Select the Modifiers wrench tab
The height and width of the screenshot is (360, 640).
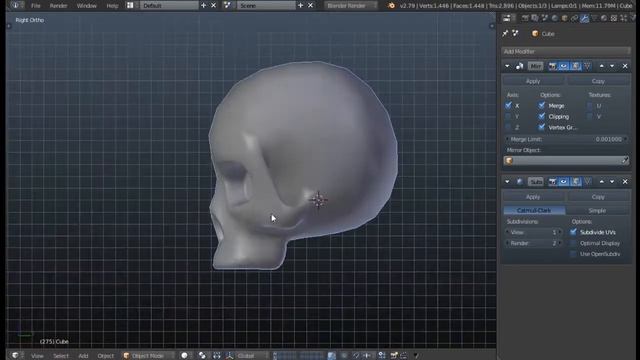(x=584, y=18)
